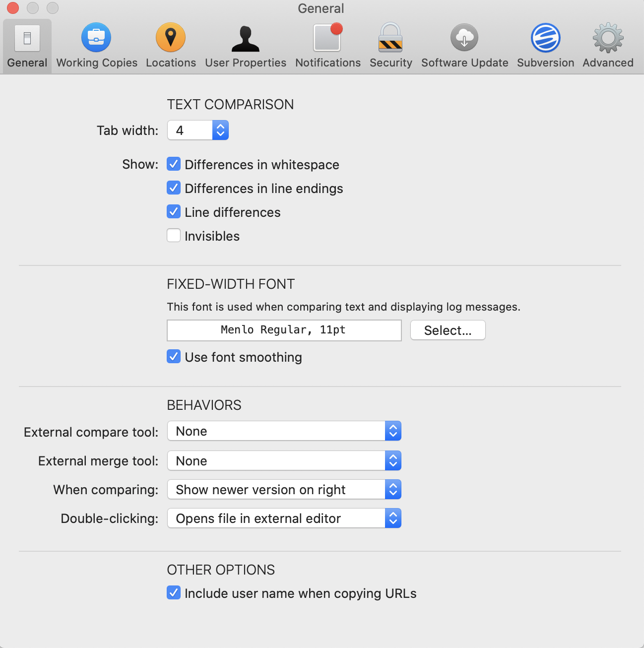
Task: Switch to the Notifications tab label
Action: point(328,63)
